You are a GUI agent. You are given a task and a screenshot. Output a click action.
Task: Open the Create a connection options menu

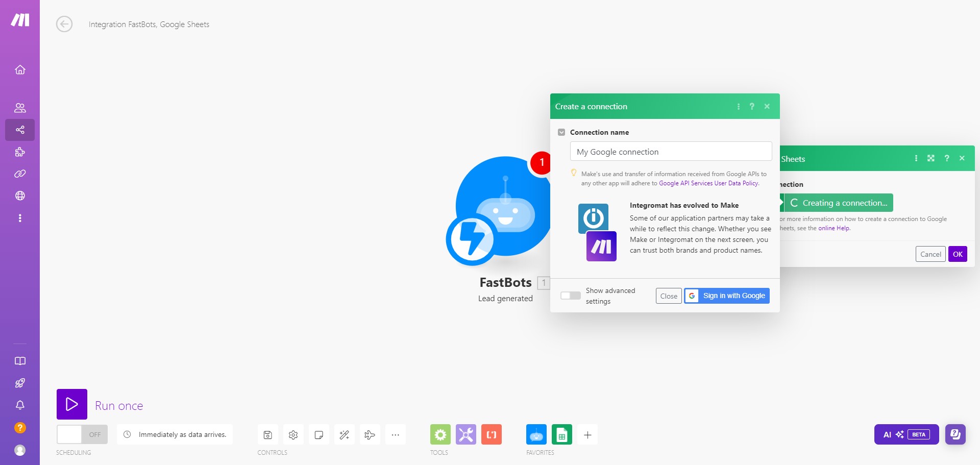coord(739,106)
